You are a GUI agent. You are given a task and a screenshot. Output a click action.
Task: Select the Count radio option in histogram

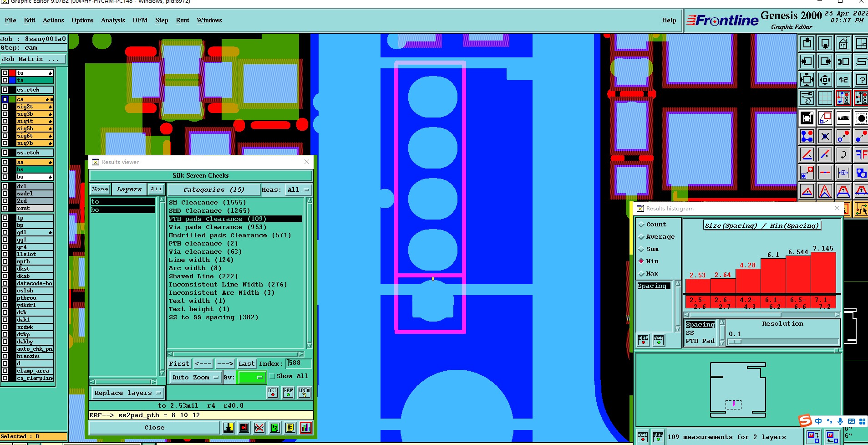pyautogui.click(x=641, y=225)
